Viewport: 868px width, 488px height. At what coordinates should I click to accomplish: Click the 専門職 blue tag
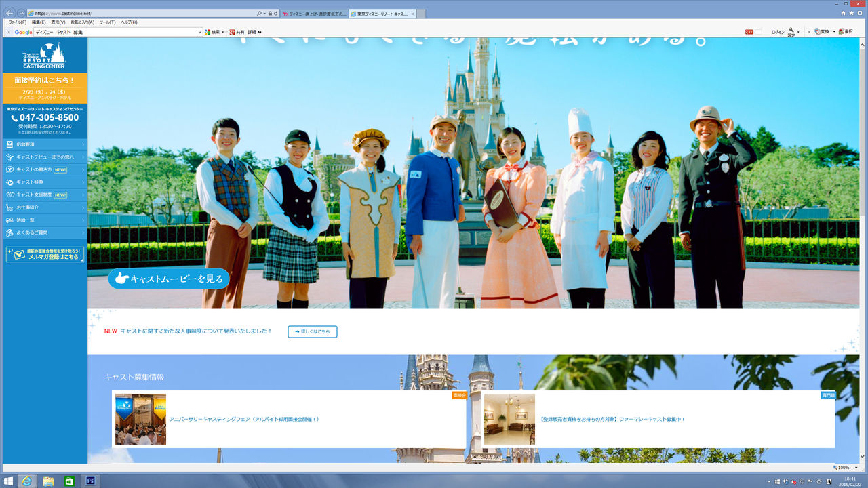828,394
